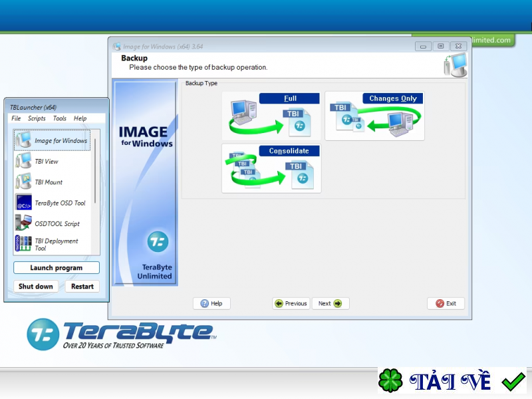532x399 pixels.
Task: Click the Help question-mark icon
Action: click(211, 303)
